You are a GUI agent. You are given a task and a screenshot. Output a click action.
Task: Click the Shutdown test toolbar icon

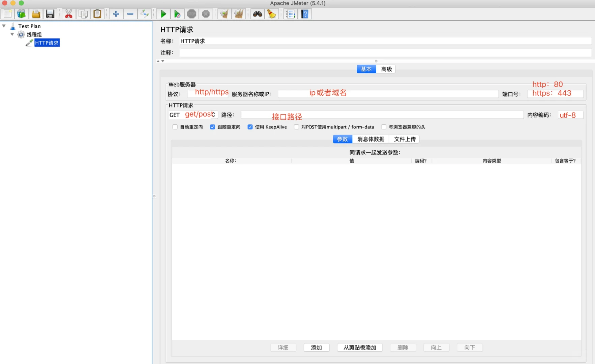[206, 14]
